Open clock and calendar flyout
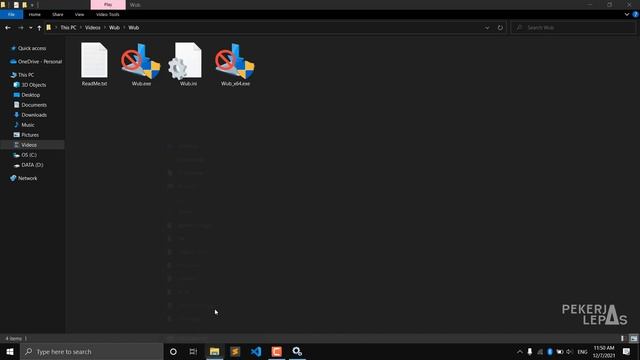Image resolution: width=640 pixels, height=360 pixels. click(604, 351)
